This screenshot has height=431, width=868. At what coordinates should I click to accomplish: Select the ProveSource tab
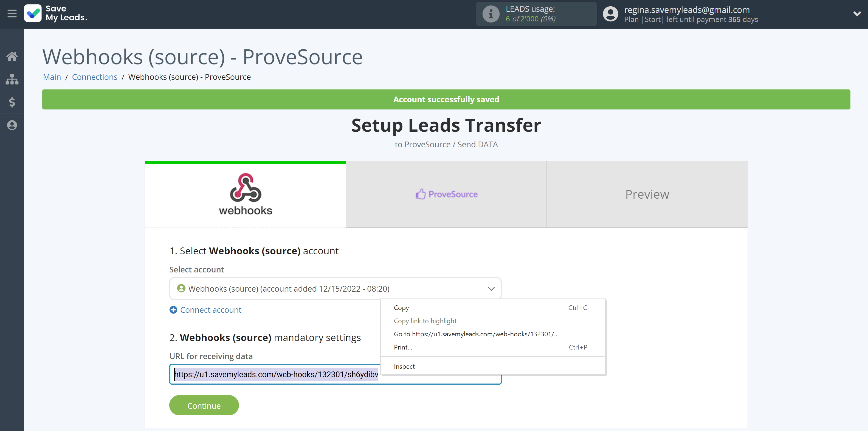coord(447,194)
